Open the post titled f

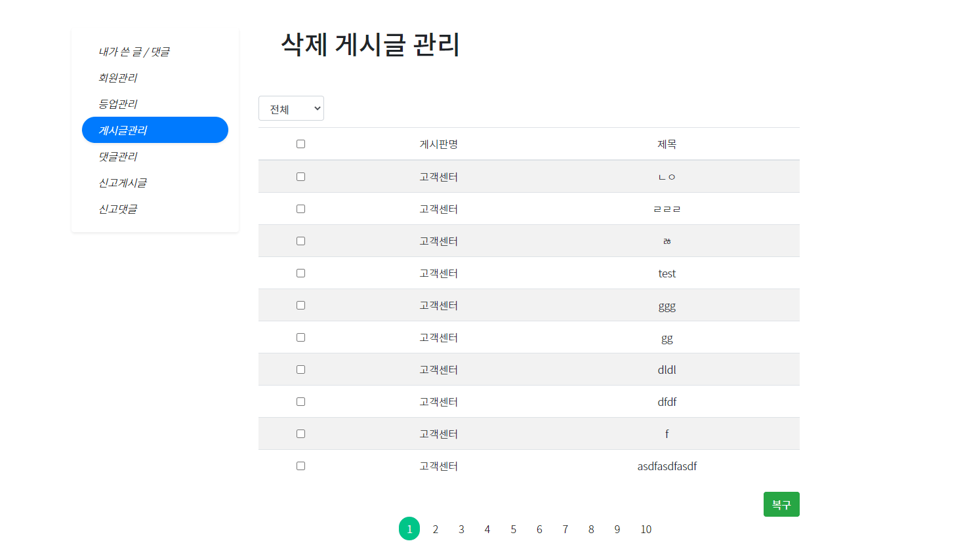[667, 433]
